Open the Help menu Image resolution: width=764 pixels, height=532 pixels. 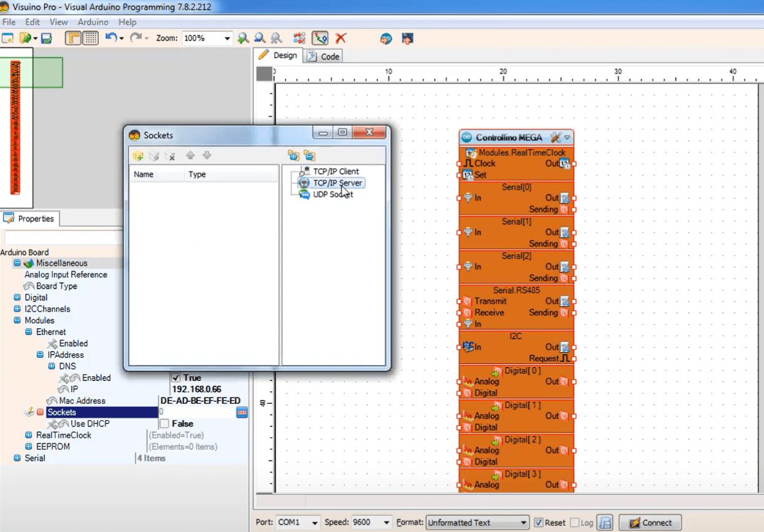coord(128,22)
